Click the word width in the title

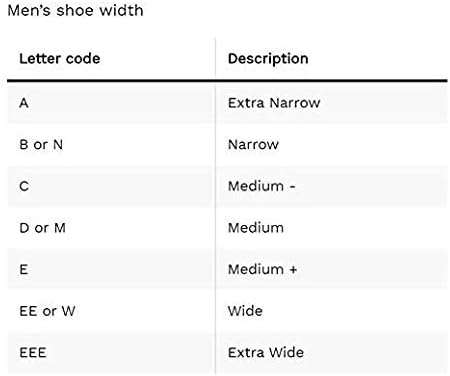pyautogui.click(x=122, y=10)
